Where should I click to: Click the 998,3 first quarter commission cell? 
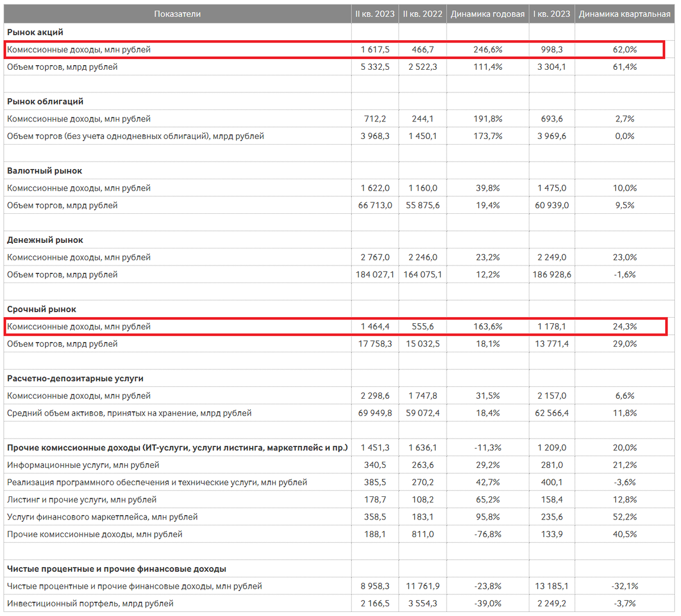(552, 50)
